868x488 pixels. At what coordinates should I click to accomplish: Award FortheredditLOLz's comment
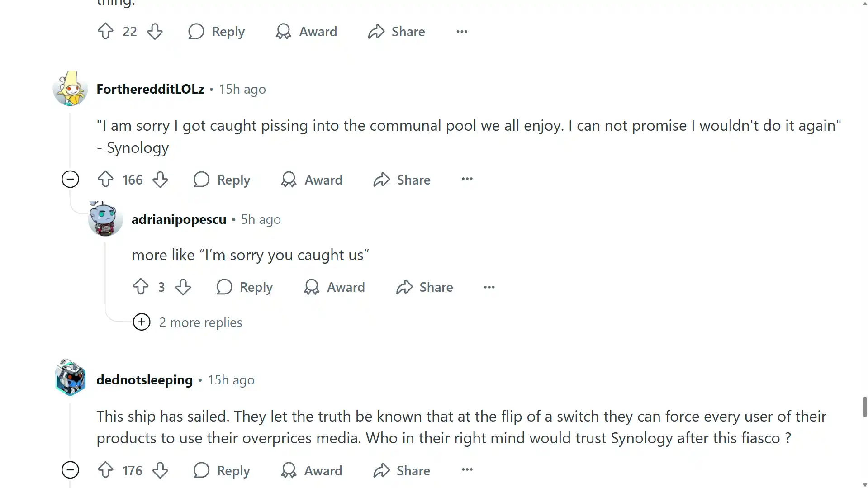point(312,180)
